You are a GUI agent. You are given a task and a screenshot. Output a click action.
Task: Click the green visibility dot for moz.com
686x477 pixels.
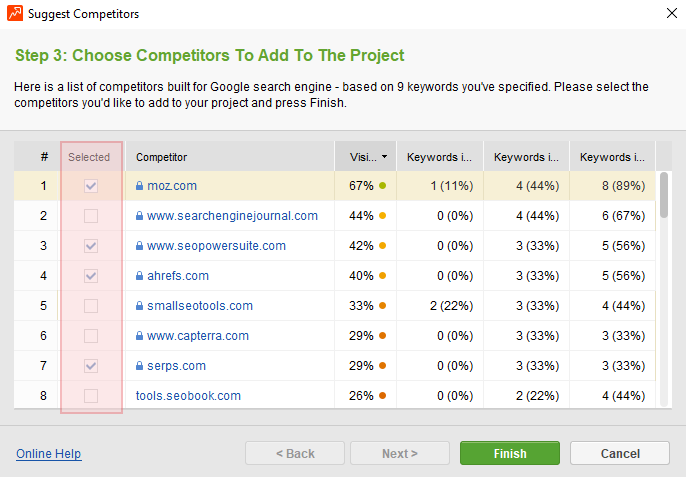382,186
